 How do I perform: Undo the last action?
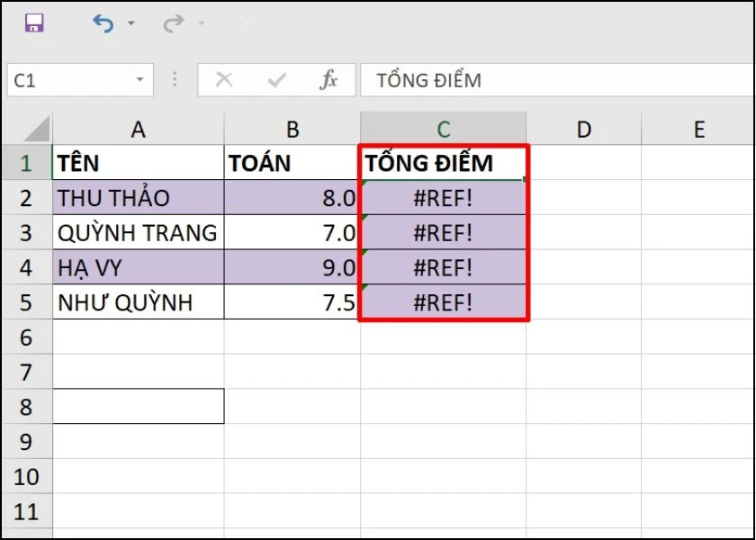(103, 22)
